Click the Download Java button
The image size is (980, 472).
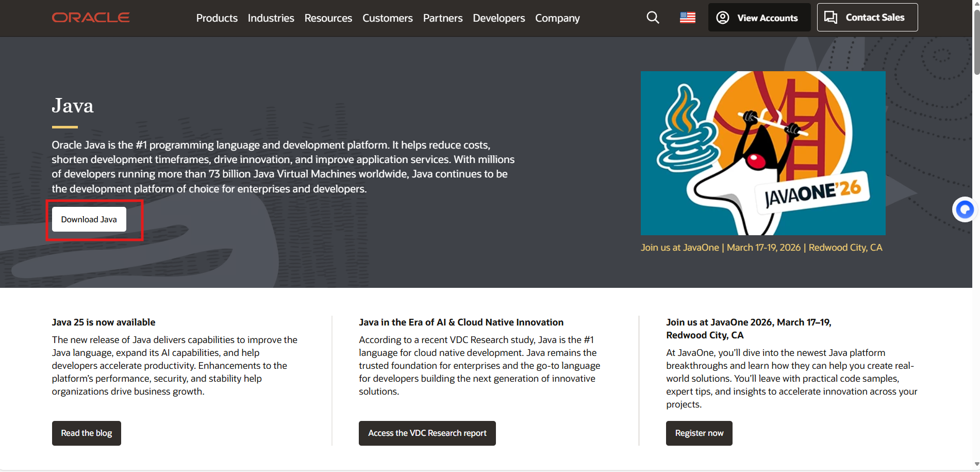89,219
